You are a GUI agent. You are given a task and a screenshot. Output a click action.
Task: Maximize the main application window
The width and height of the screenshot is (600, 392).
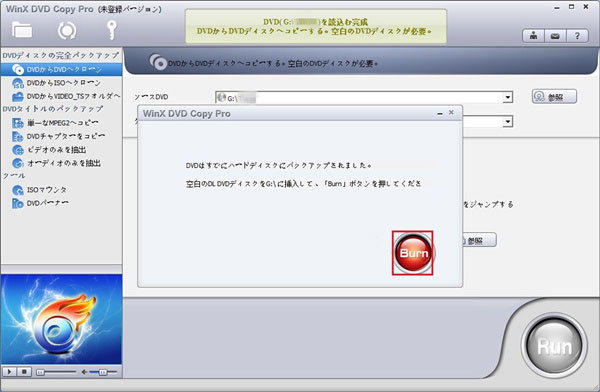(x=571, y=7)
